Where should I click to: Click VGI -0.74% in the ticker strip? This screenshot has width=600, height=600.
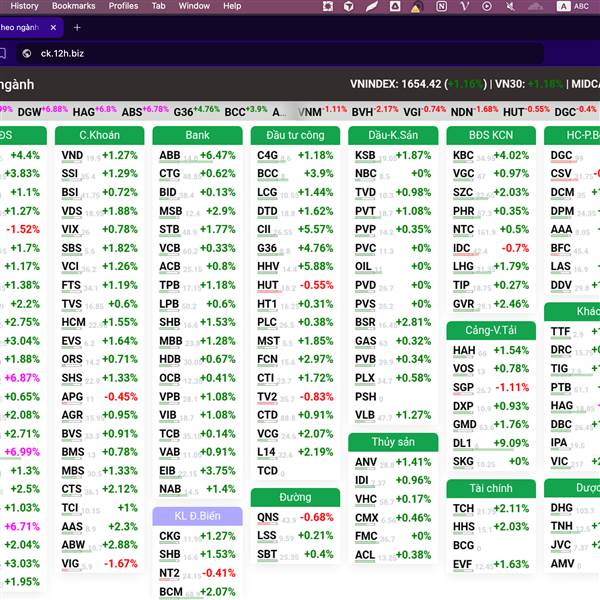click(424, 111)
